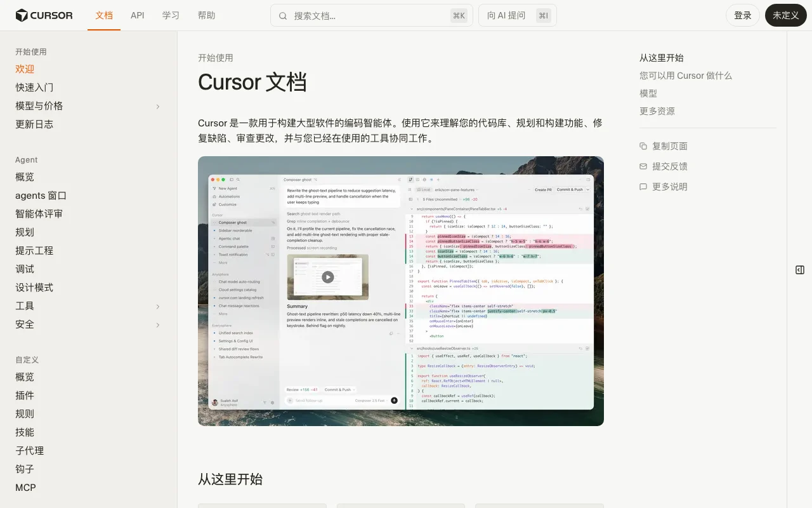Click the 向 AI 提问 button

click(518, 16)
